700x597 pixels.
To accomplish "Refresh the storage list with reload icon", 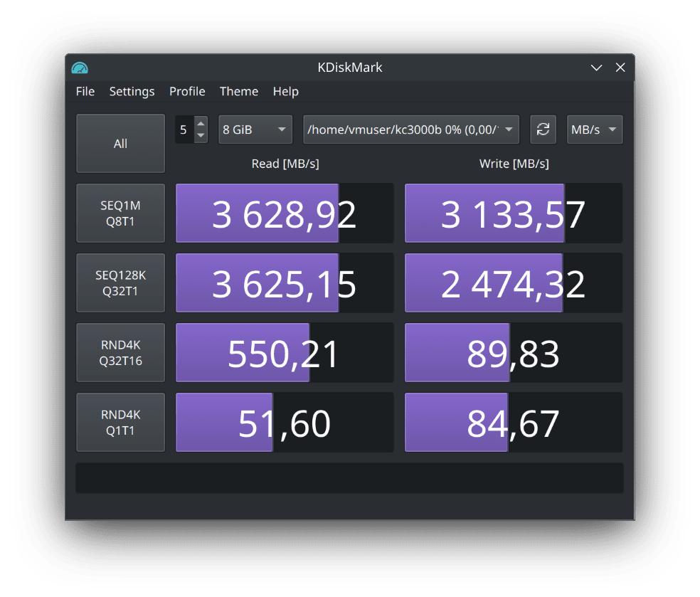I will (x=543, y=130).
